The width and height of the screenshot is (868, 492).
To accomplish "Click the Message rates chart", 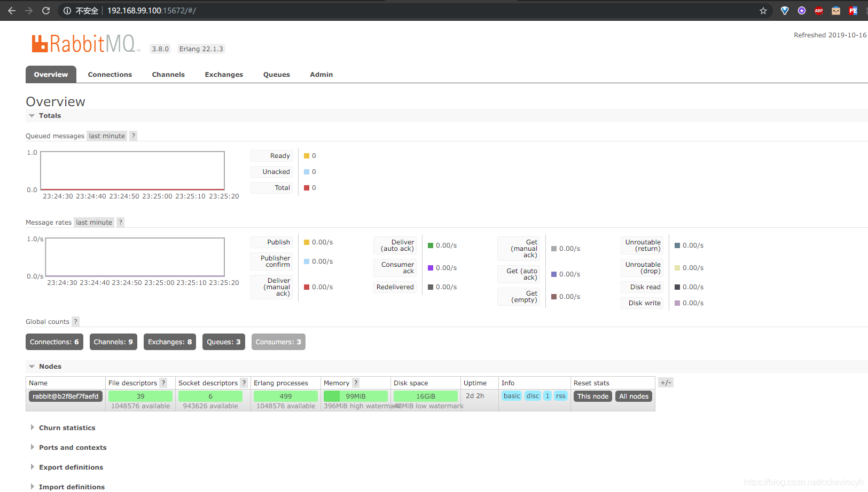I will pyautogui.click(x=135, y=257).
